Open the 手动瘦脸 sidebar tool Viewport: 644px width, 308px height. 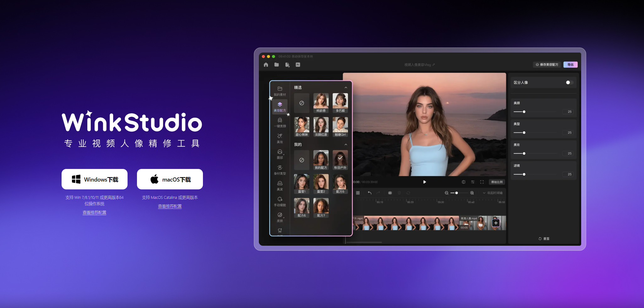[280, 201]
